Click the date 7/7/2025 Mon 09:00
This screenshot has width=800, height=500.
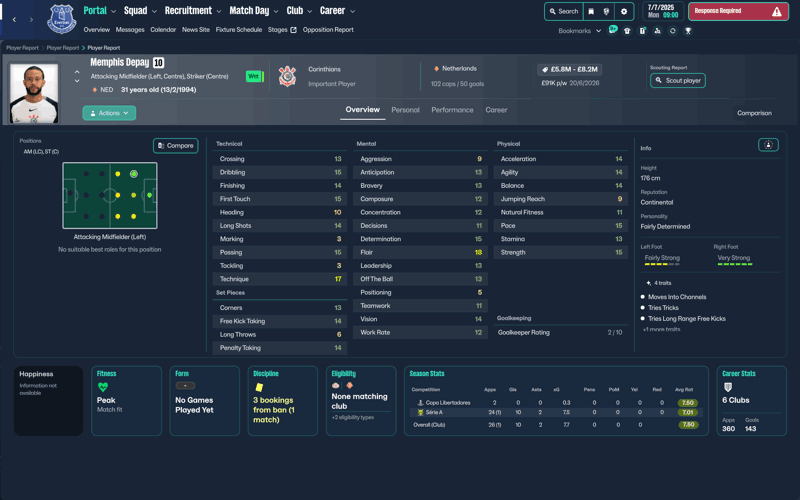[x=662, y=11]
